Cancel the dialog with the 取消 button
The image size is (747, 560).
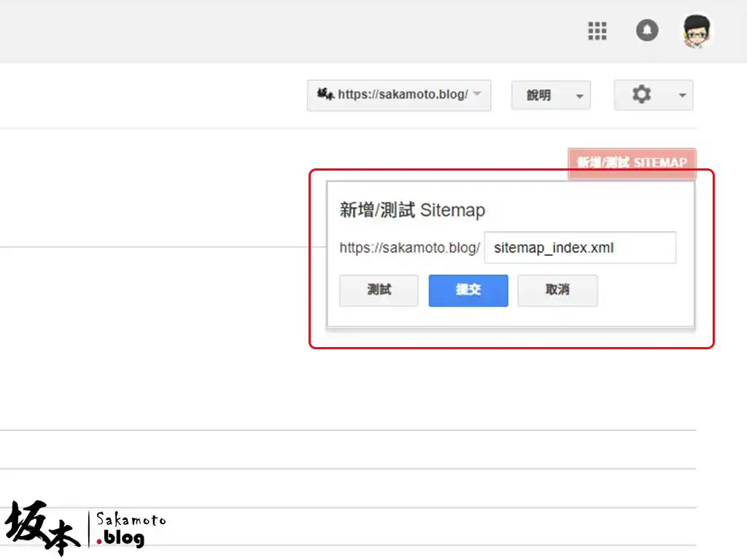(x=557, y=290)
